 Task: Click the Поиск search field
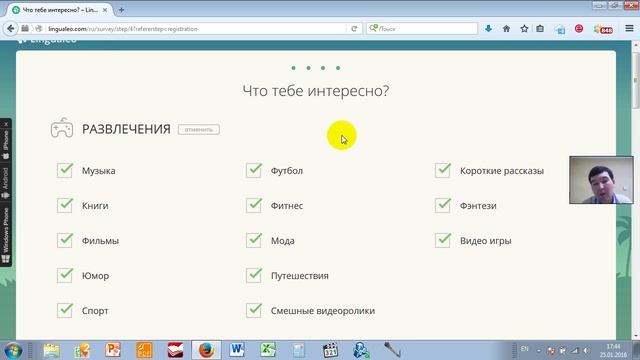pyautogui.click(x=422, y=29)
